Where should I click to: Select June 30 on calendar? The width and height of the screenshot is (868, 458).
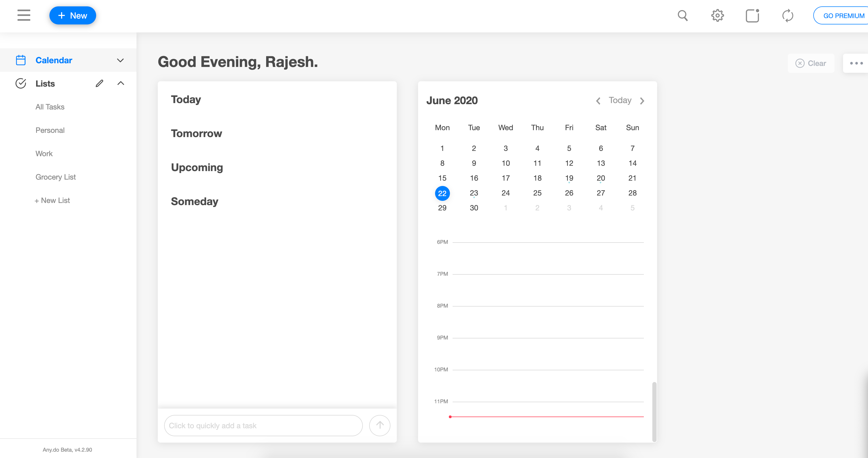click(x=474, y=208)
